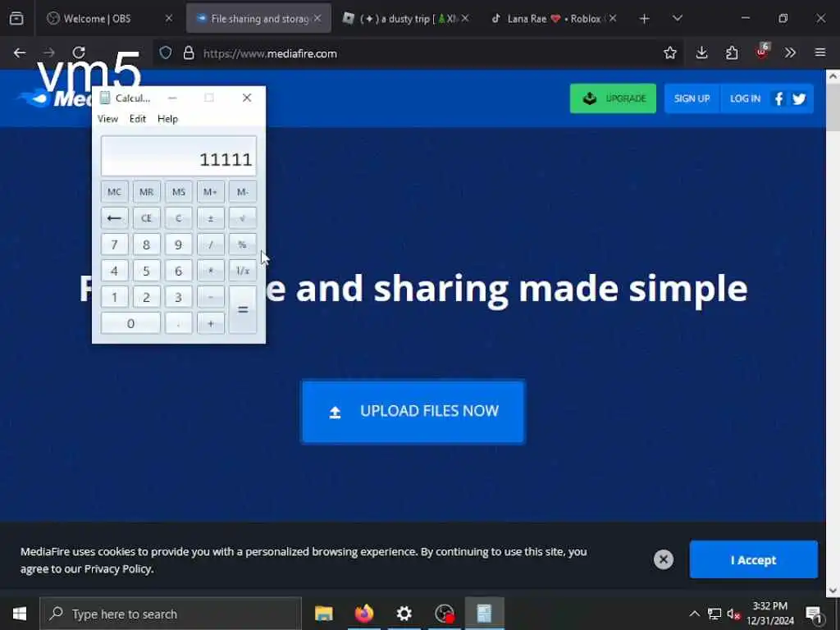Open the Windows Start menu
The height and width of the screenshot is (630, 840).
point(20,614)
